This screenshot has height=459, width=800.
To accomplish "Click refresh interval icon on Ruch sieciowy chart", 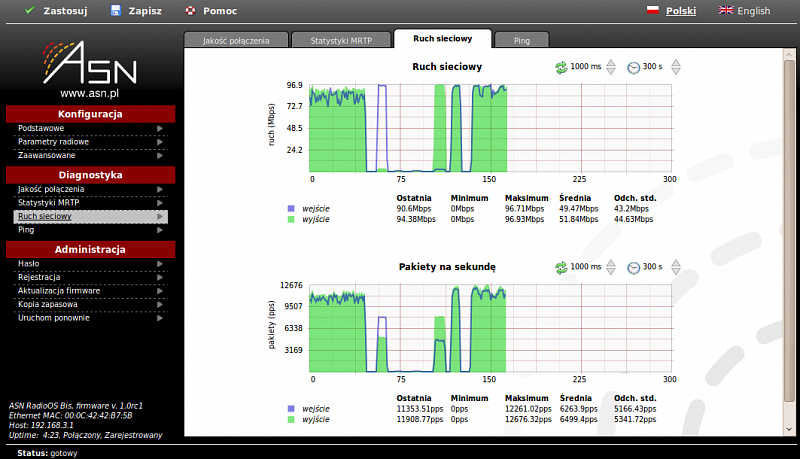I will point(561,67).
